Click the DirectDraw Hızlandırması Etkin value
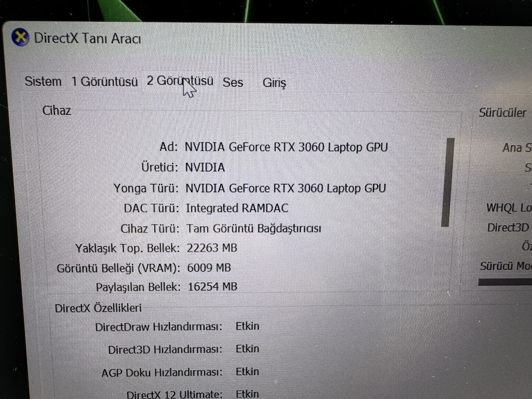 (x=247, y=326)
